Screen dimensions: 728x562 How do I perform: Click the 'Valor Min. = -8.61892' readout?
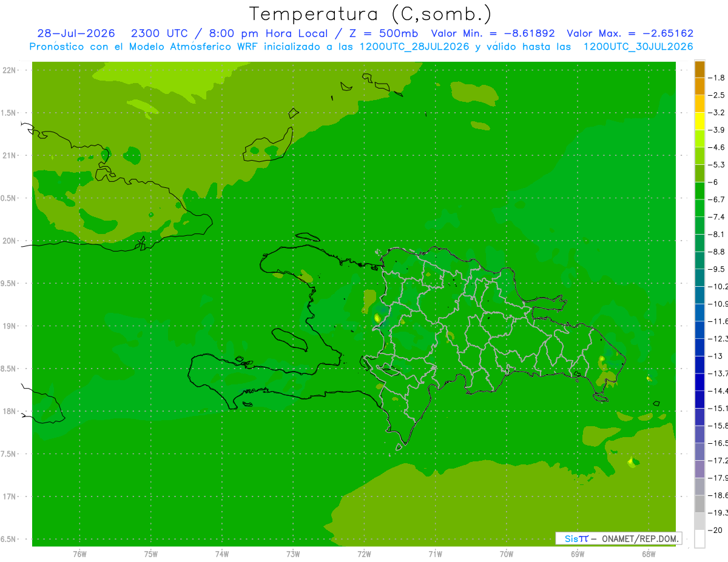[x=493, y=33]
